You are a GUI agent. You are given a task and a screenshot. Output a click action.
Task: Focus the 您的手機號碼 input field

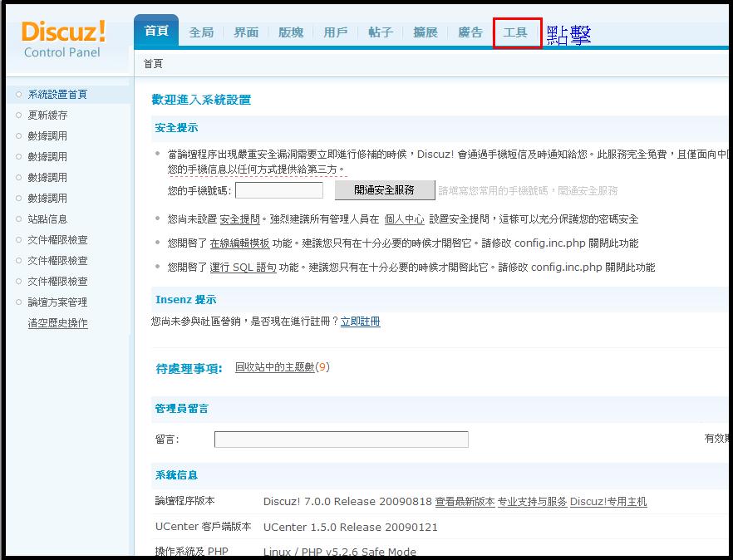pos(279,190)
